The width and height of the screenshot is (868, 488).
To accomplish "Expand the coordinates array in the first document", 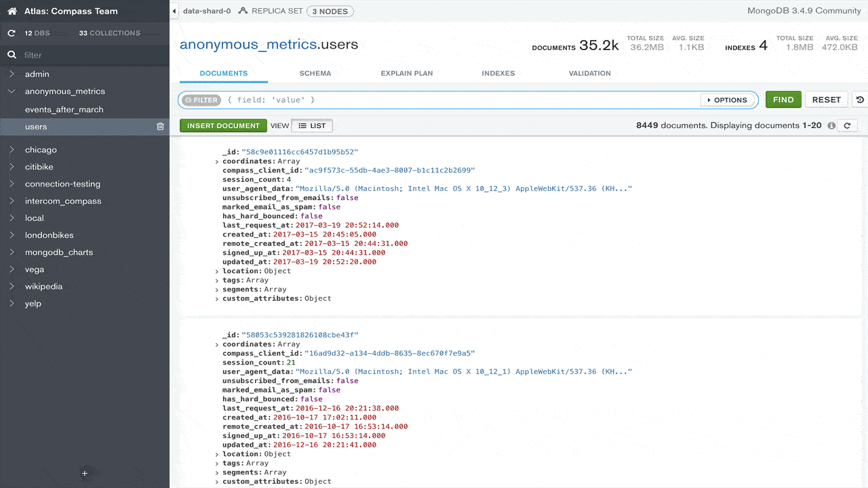I will [217, 162].
